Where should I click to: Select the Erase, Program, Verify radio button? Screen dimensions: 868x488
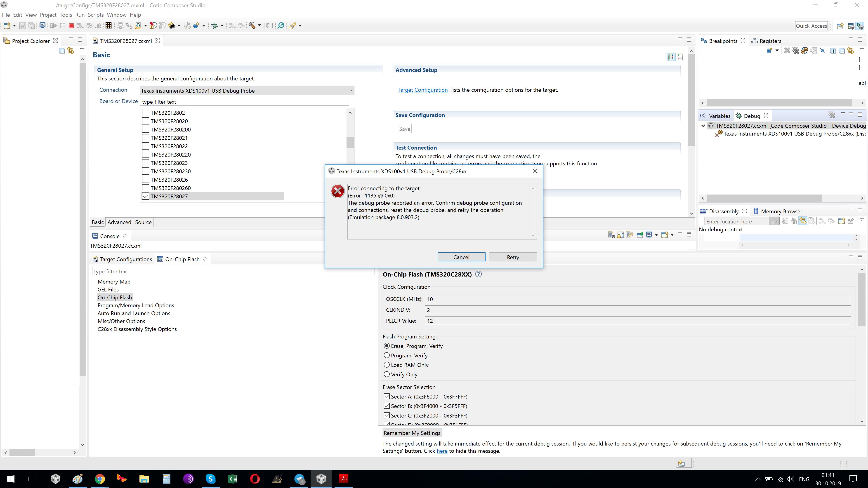[x=387, y=346]
